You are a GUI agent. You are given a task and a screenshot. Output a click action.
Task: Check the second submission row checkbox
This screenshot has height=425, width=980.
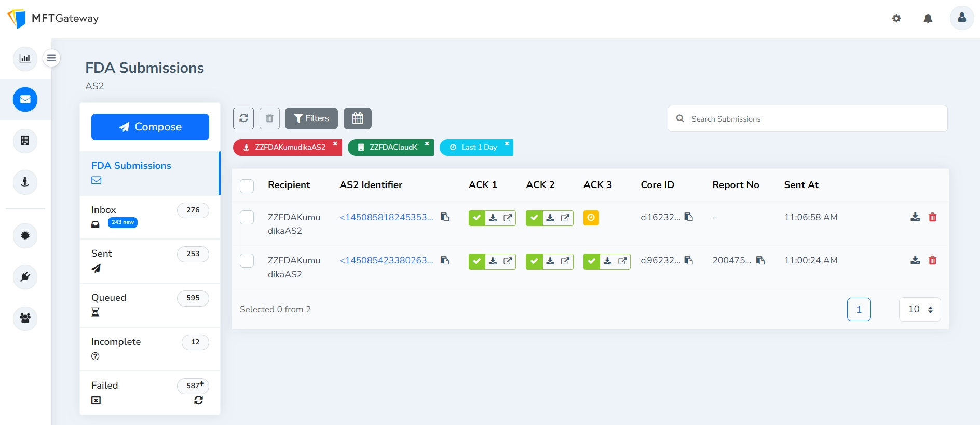click(247, 260)
